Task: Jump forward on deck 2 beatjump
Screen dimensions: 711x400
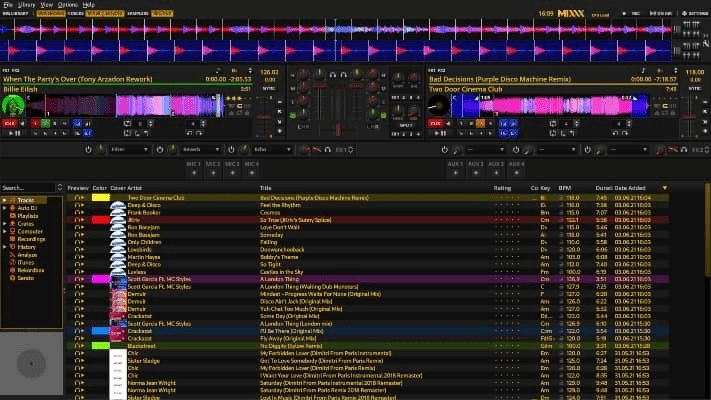Action: (x=625, y=133)
